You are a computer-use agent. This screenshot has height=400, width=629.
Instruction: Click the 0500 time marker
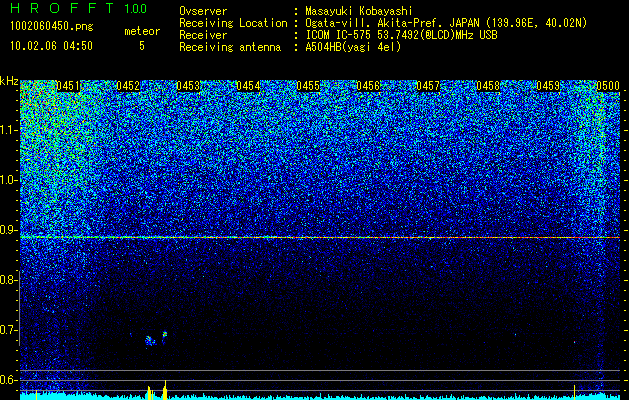click(x=608, y=86)
